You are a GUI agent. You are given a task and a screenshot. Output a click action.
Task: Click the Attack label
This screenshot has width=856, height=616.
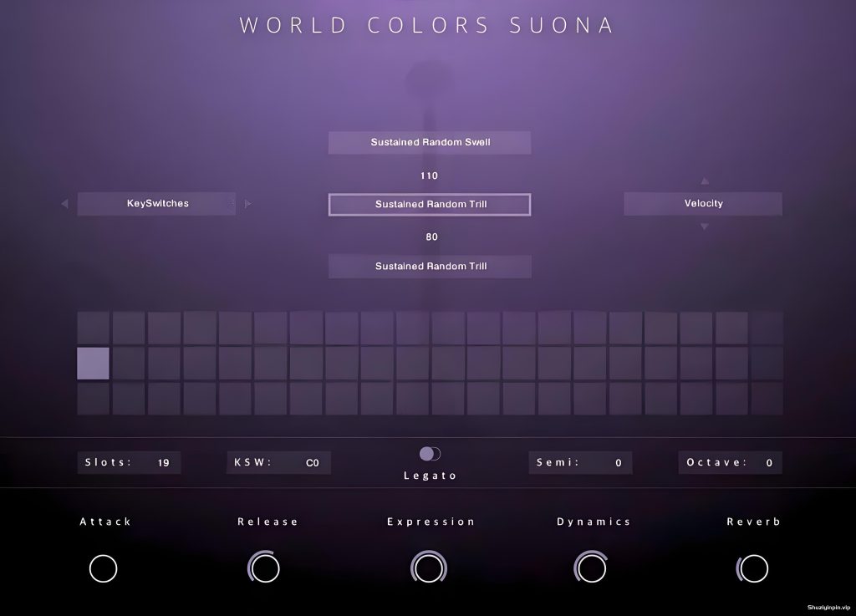click(105, 522)
